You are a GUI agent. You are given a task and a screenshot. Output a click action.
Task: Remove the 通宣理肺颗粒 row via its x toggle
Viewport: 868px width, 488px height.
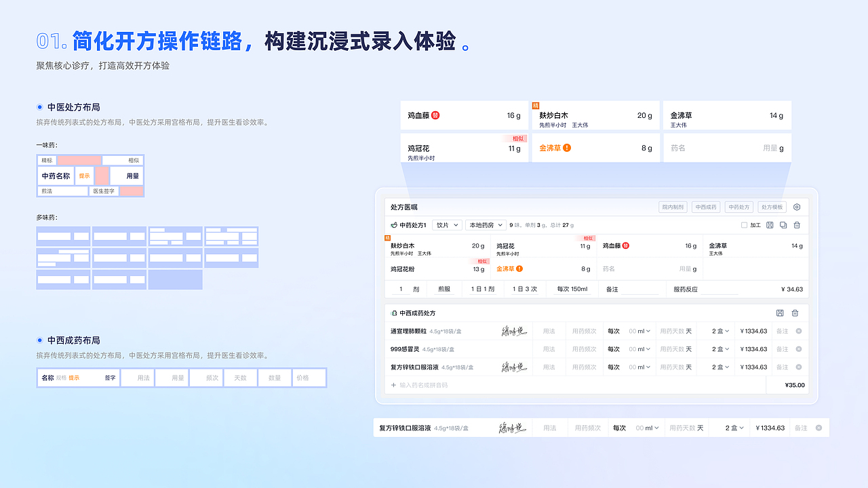[x=797, y=331]
